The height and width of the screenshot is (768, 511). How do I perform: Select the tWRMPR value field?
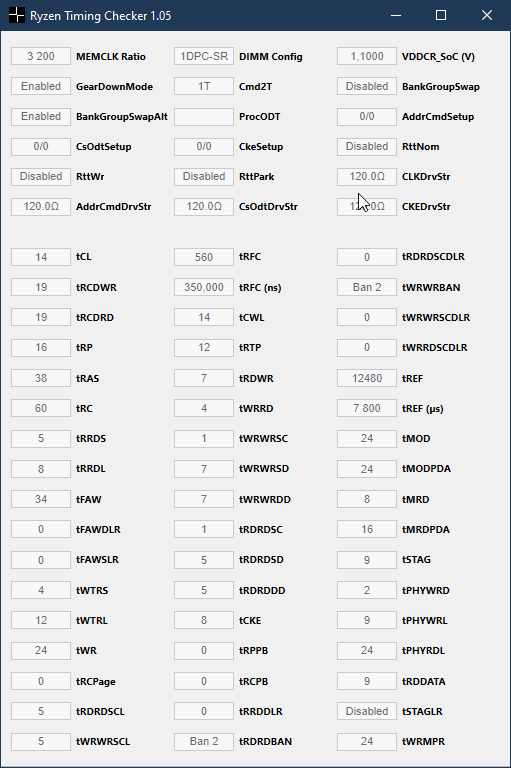(367, 742)
